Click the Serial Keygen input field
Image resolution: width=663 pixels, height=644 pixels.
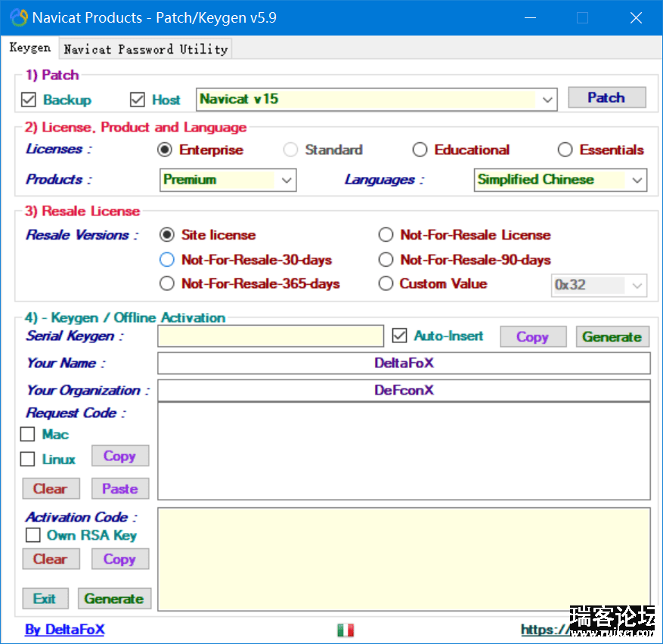click(271, 336)
